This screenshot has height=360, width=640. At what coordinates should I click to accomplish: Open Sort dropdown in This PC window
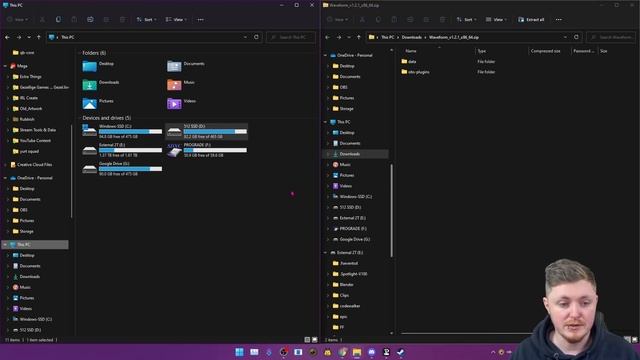pyautogui.click(x=146, y=19)
